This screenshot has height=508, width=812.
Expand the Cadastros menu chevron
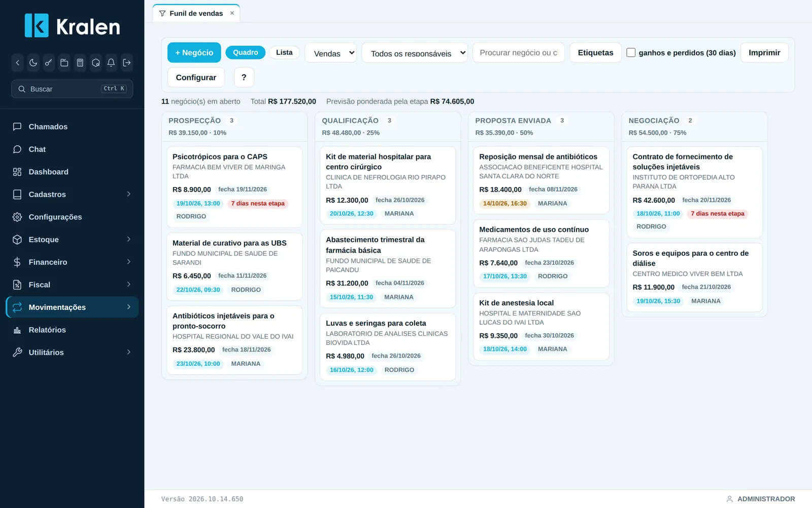129,194
